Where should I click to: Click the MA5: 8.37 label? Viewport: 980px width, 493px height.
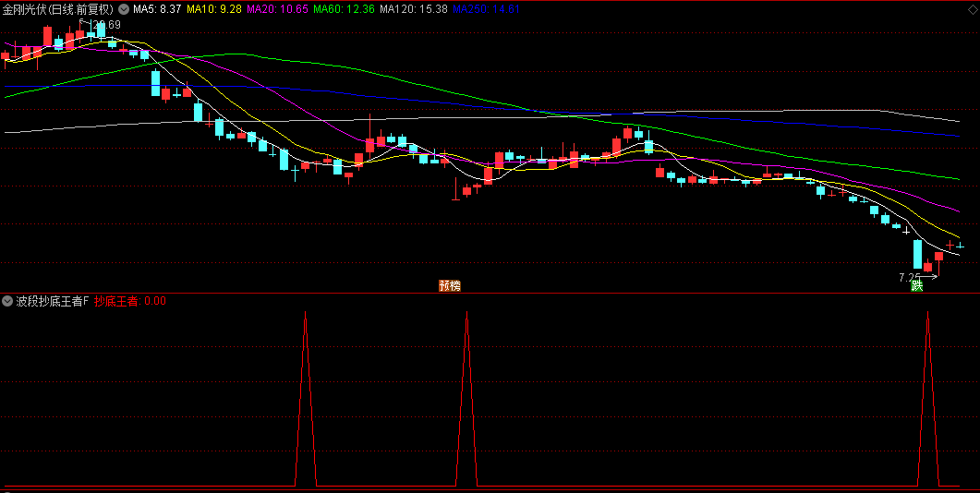coord(157,9)
